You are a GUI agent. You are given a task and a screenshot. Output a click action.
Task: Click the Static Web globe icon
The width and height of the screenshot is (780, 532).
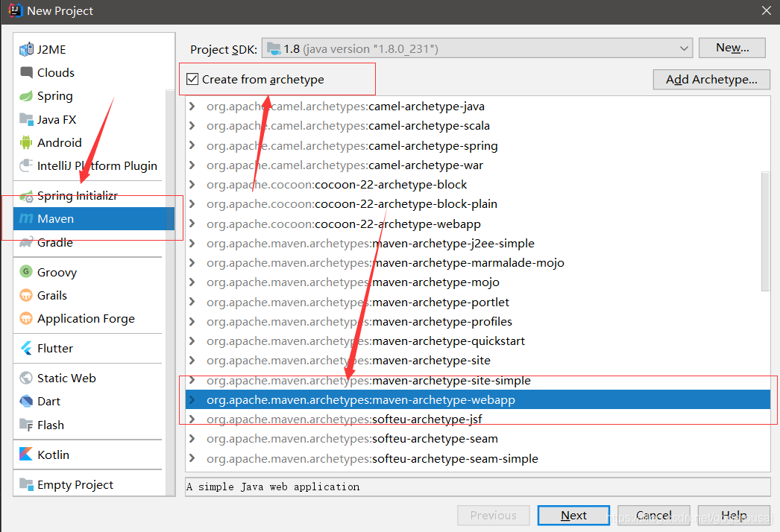[26, 378]
